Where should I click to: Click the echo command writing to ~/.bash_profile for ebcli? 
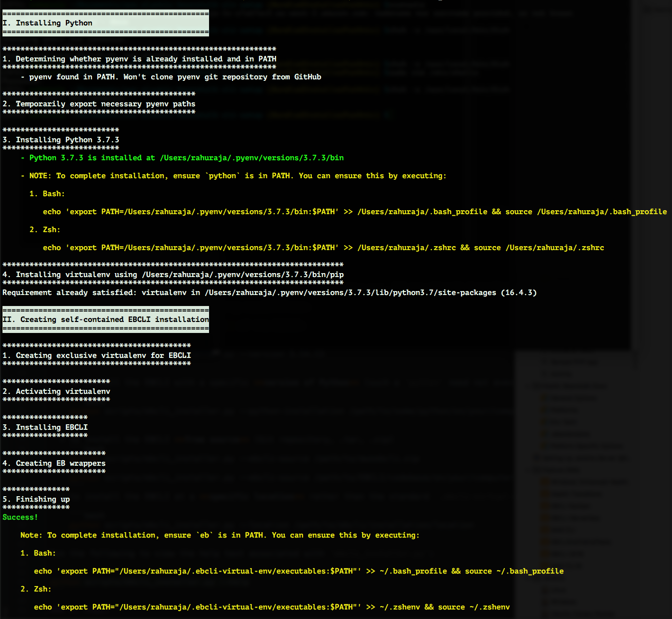point(299,571)
